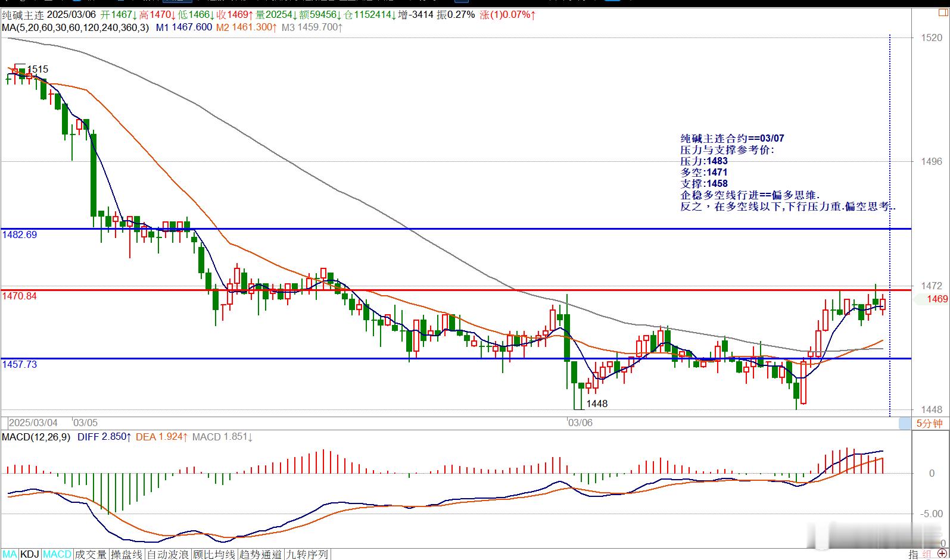Click the 涨(1)0.07% change value

pos(507,14)
